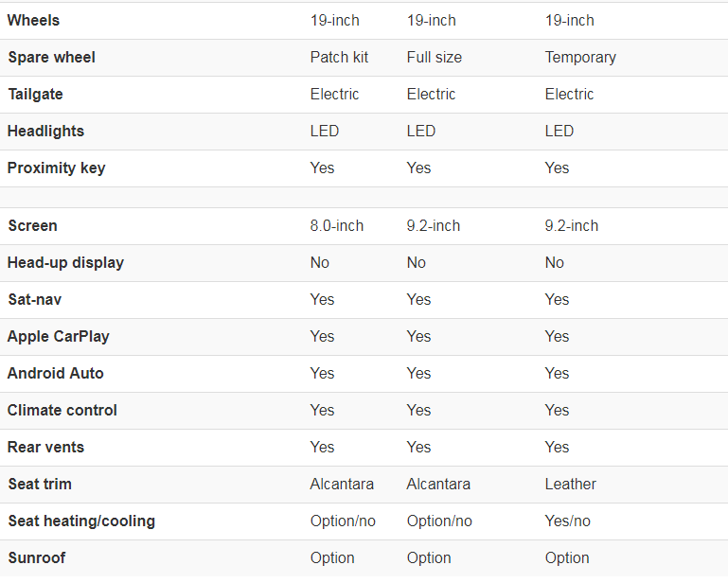Screen dimensions: 728x583
Task: Click the Wheels row label
Action: click(33, 21)
